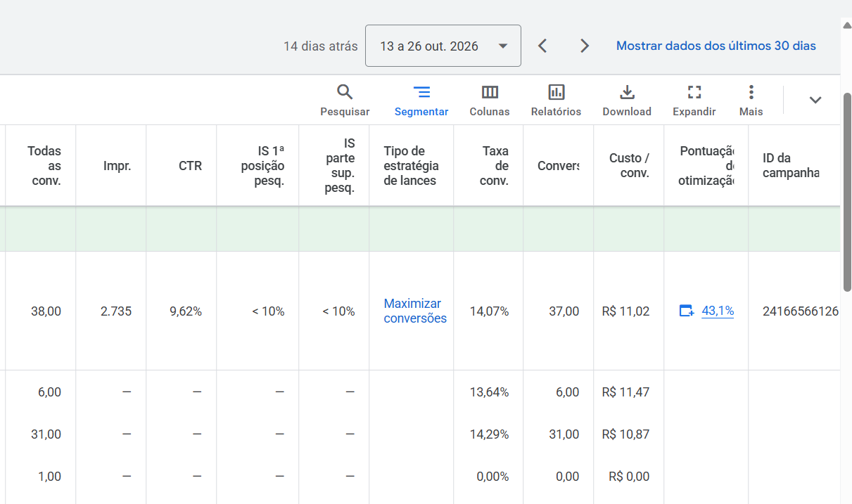Select the 13,64% conversion rate cell
Viewport: 852px width, 504px height.
(x=489, y=392)
